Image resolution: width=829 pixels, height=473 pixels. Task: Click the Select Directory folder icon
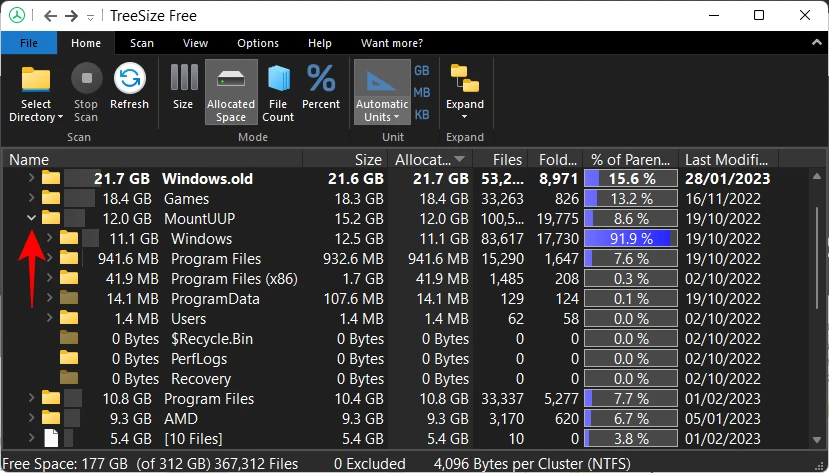click(36, 82)
